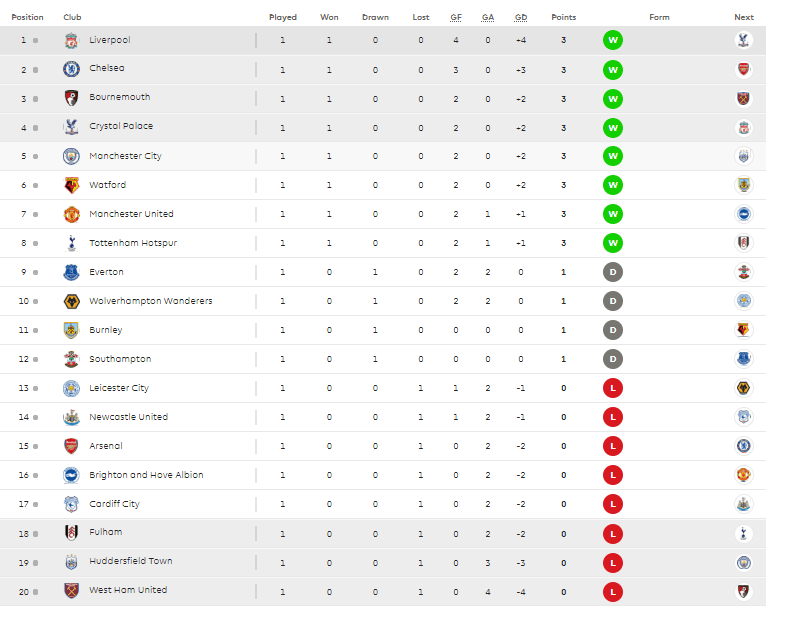Select the Watford crest icon
The width and height of the screenshot is (791, 631).
click(71, 185)
